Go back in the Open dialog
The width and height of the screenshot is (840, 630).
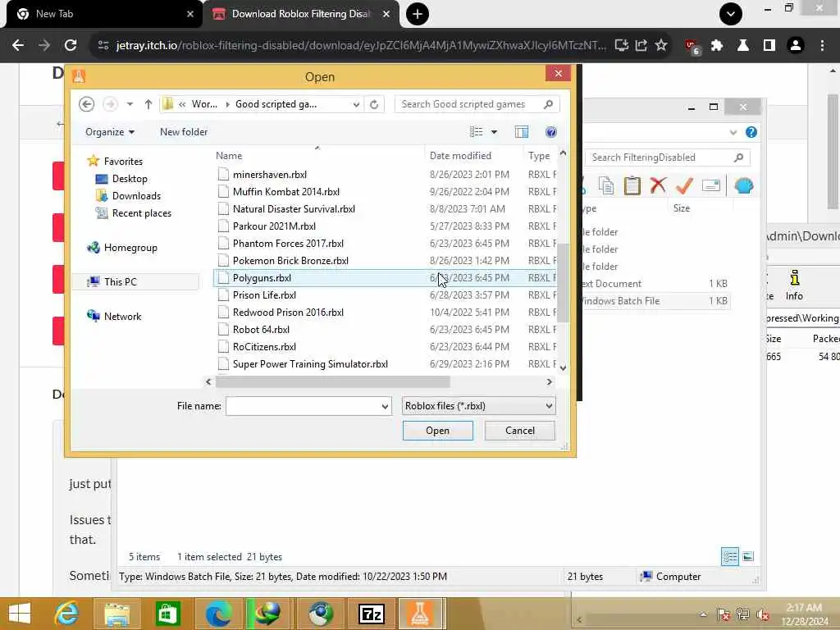click(86, 104)
